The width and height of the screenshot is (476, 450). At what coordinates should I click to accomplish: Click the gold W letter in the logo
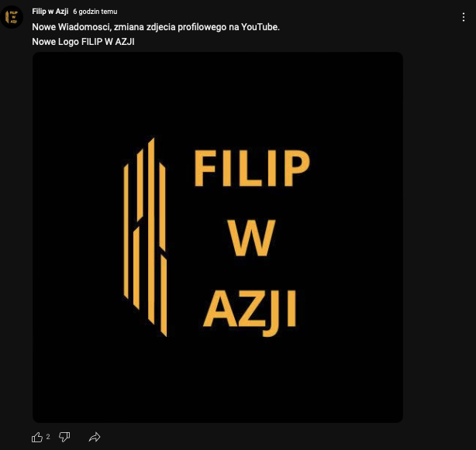(251, 238)
